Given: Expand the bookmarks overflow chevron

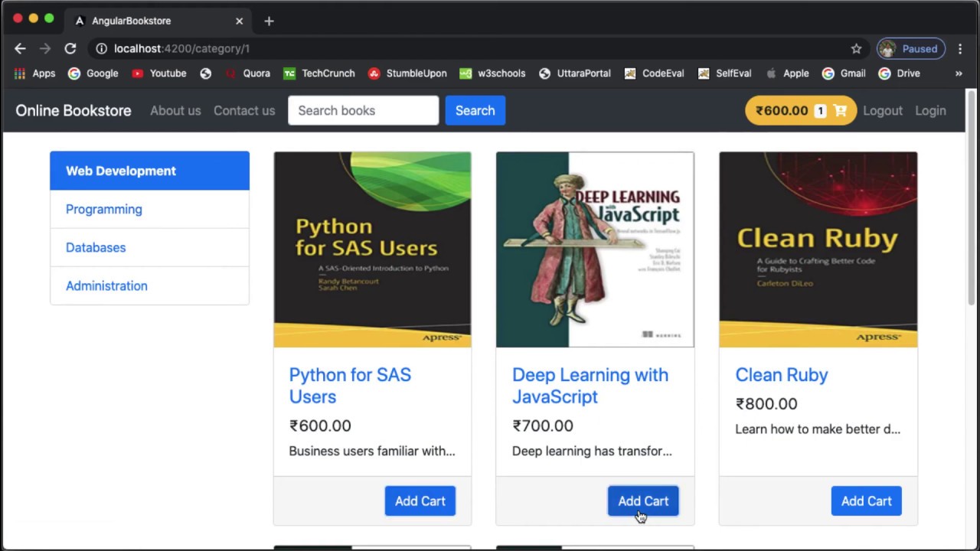Looking at the screenshot, I should (959, 73).
